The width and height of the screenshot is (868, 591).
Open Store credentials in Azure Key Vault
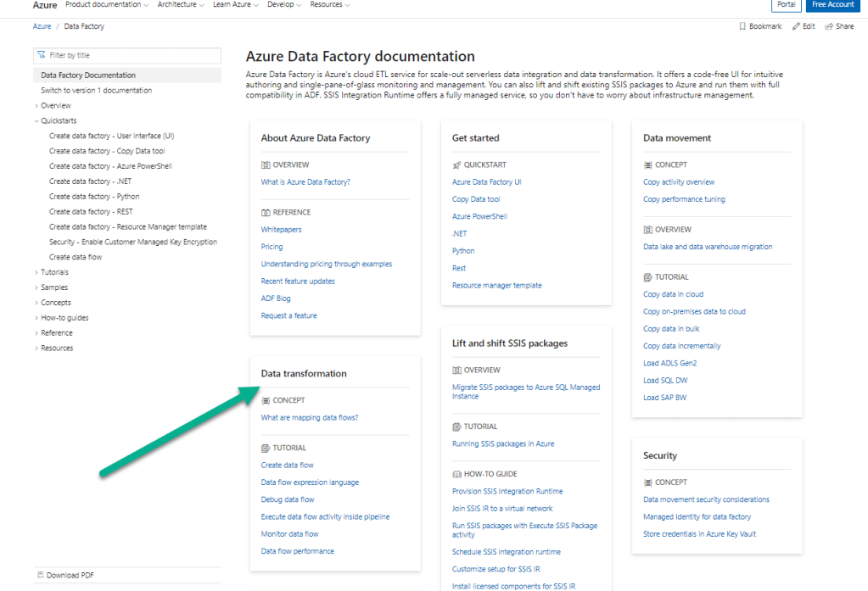coord(699,534)
